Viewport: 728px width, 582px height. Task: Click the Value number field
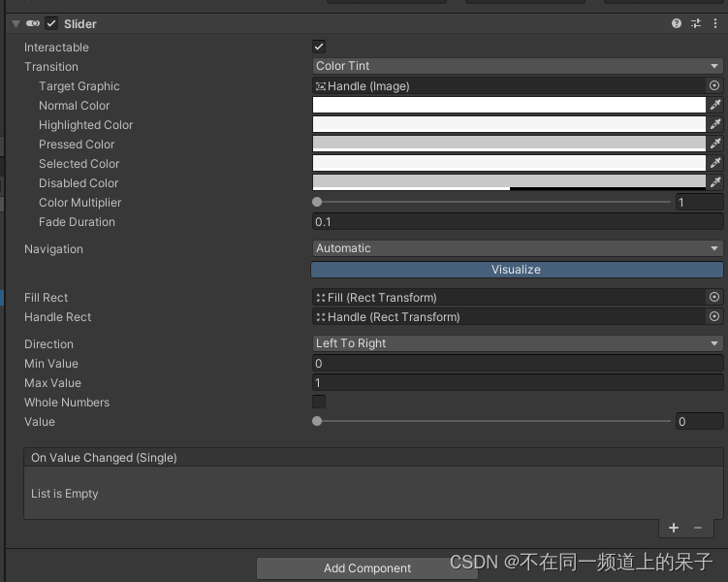699,422
